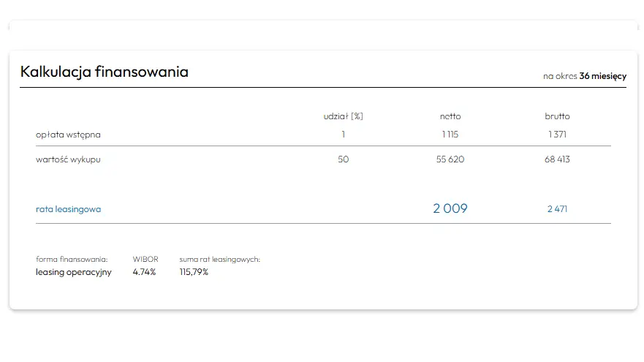Click the brutto installment value 2 471
644x362 pixels.
(x=557, y=209)
